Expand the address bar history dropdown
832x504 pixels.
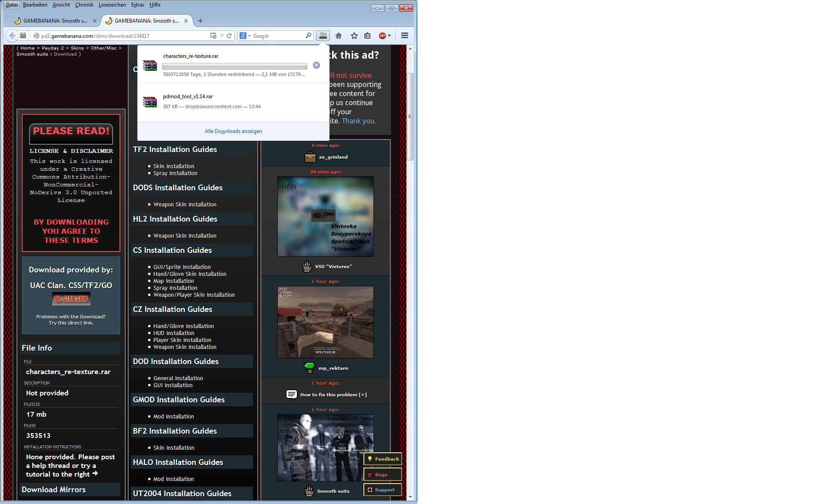pos(222,36)
